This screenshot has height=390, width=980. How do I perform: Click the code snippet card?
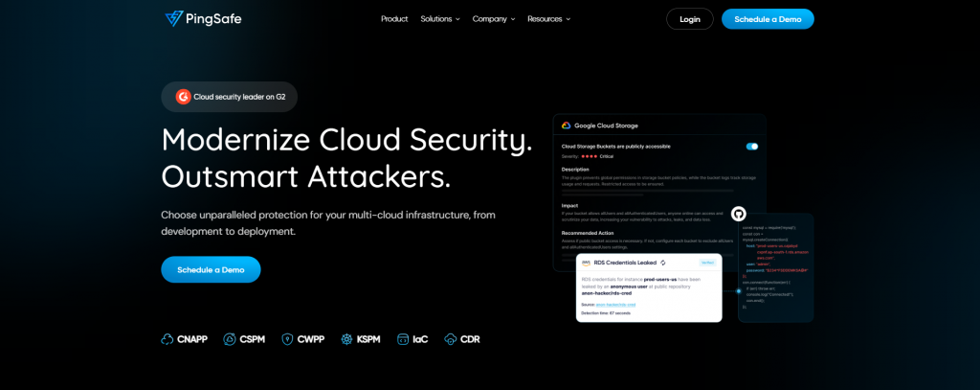pos(775,267)
